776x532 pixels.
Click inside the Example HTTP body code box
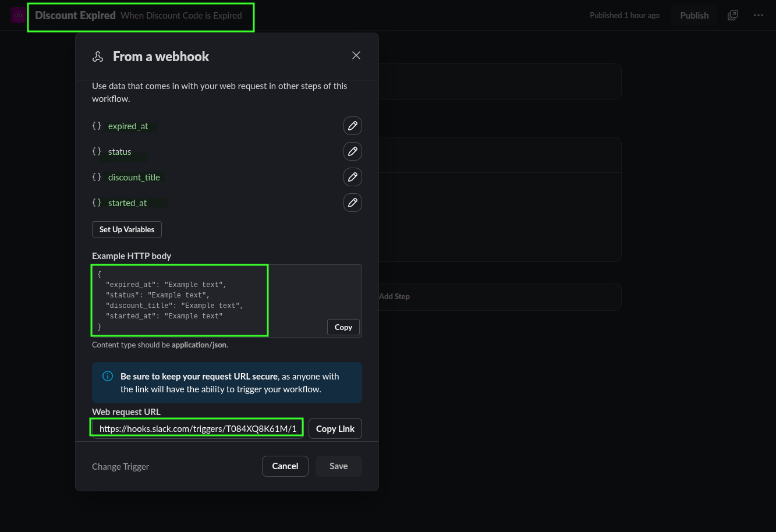pyautogui.click(x=227, y=300)
